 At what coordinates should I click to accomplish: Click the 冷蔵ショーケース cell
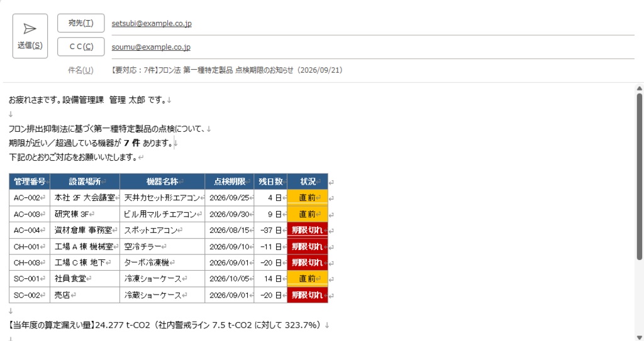162,295
